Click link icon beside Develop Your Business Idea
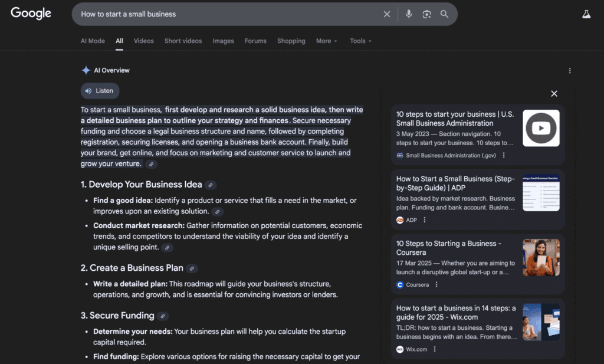The image size is (604, 364). 211,185
